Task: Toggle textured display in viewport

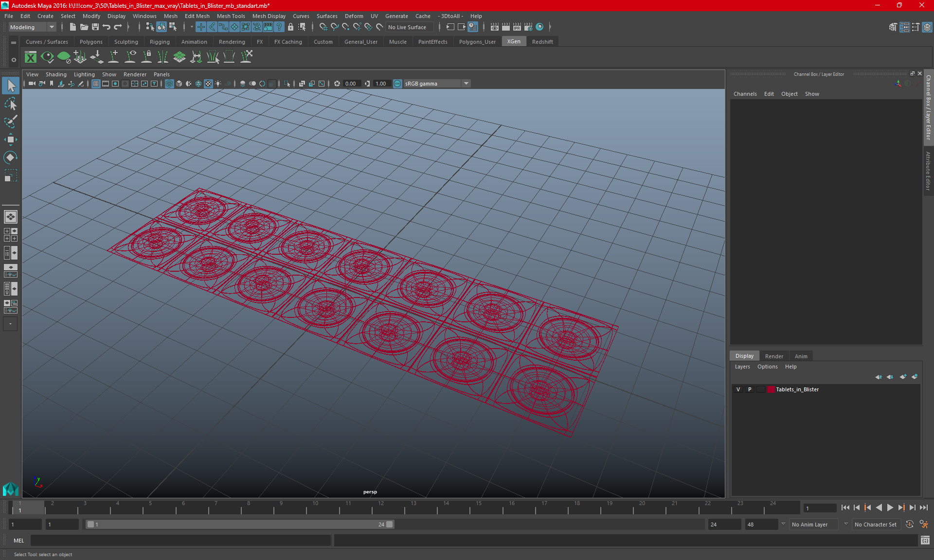Action: click(208, 84)
